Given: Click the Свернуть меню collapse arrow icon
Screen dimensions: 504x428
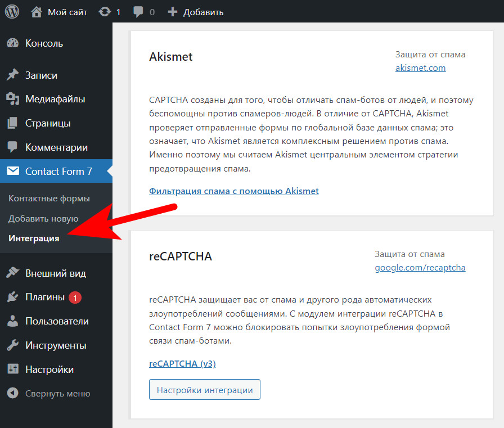Looking at the screenshot, I should tap(13, 393).
